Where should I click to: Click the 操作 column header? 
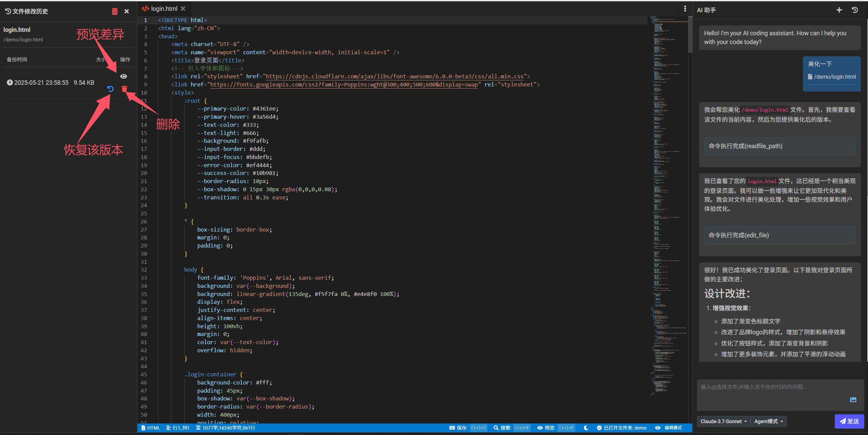pos(125,60)
